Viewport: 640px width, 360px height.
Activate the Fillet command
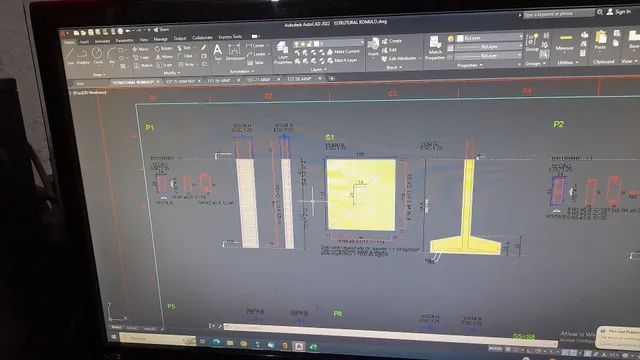185,56
